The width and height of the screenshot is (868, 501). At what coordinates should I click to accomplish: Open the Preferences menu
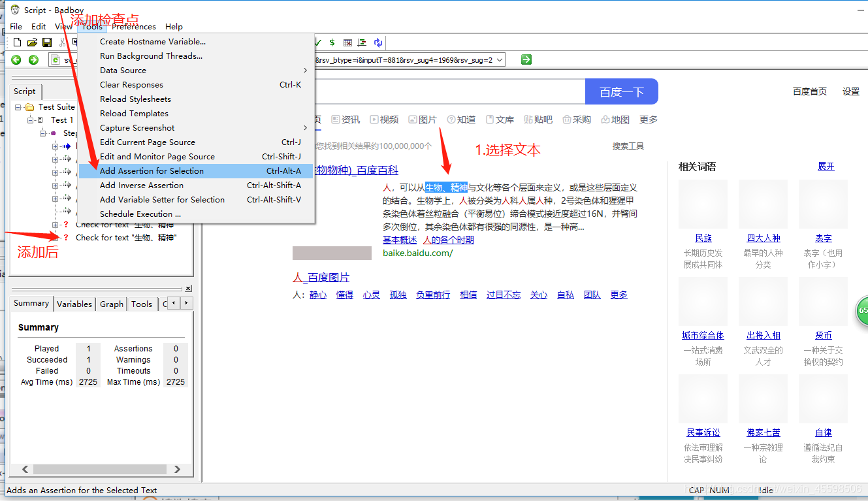134,27
